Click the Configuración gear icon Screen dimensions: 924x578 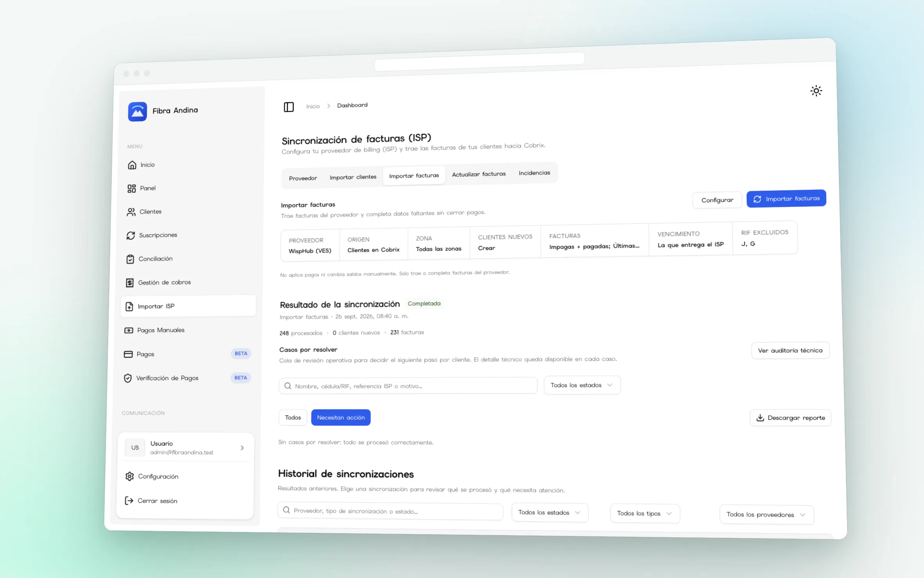coord(130,477)
